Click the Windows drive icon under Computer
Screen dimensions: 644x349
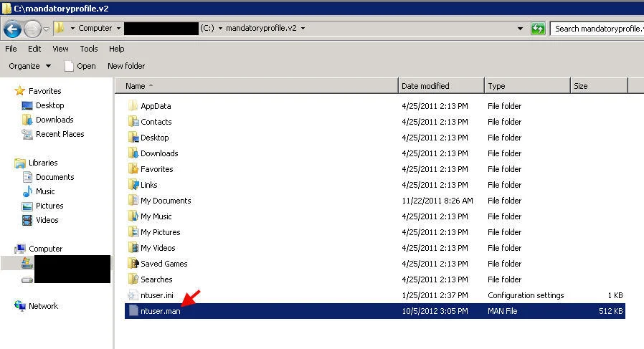pyautogui.click(x=27, y=263)
